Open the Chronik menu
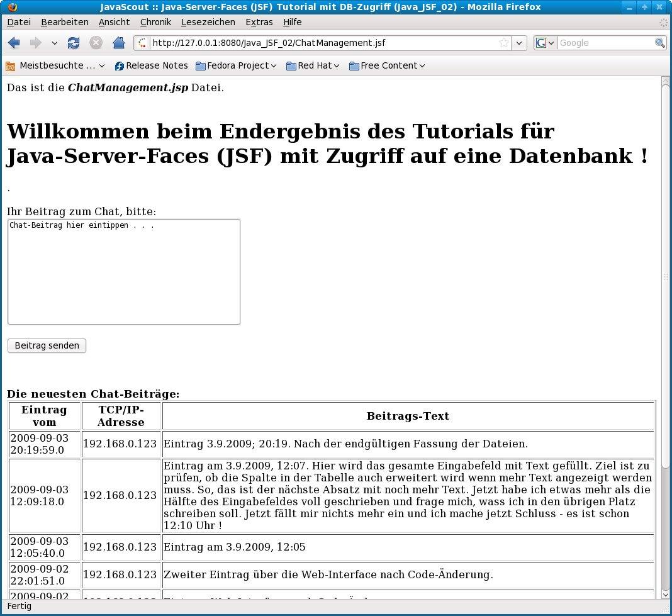The width and height of the screenshot is (672, 616). pos(155,22)
